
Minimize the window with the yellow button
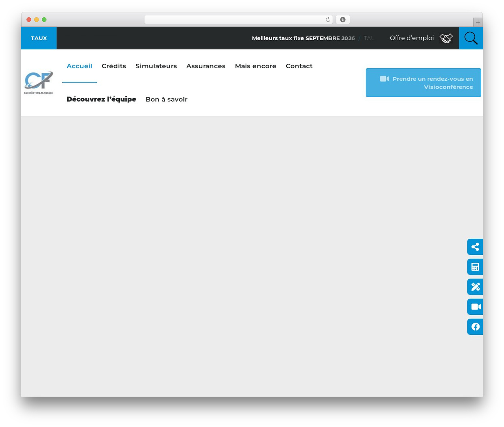[37, 20]
